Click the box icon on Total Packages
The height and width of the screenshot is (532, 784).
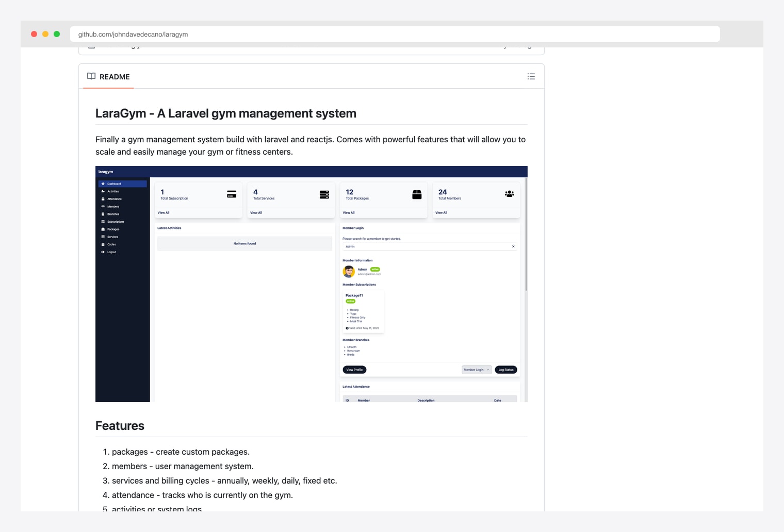coord(417,194)
